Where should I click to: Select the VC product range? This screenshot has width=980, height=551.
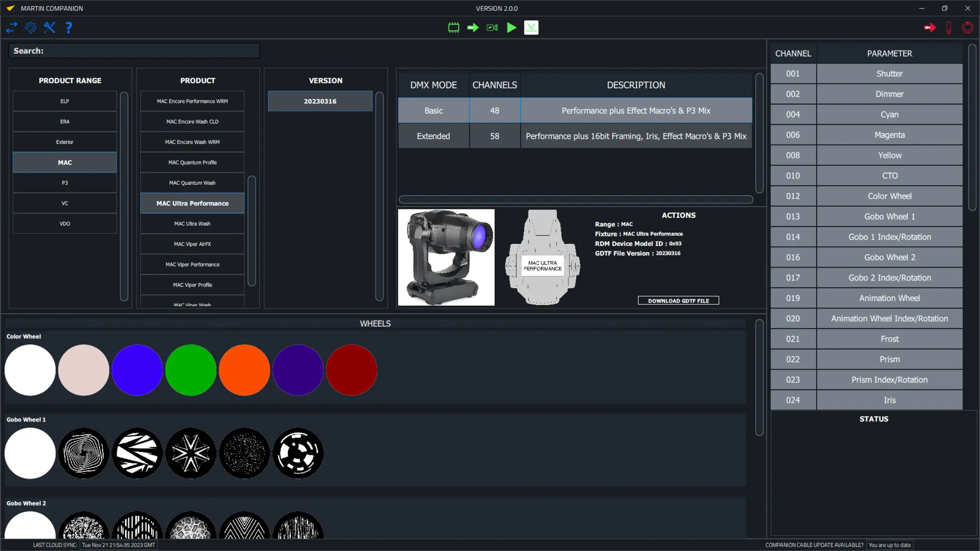[x=65, y=203]
